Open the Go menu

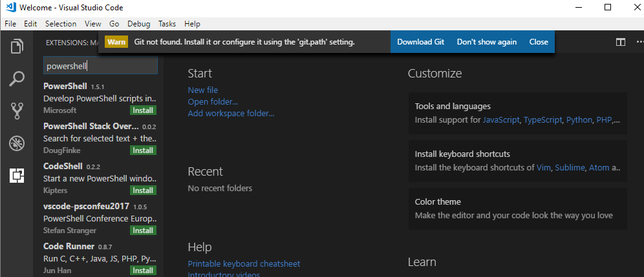coord(114,24)
